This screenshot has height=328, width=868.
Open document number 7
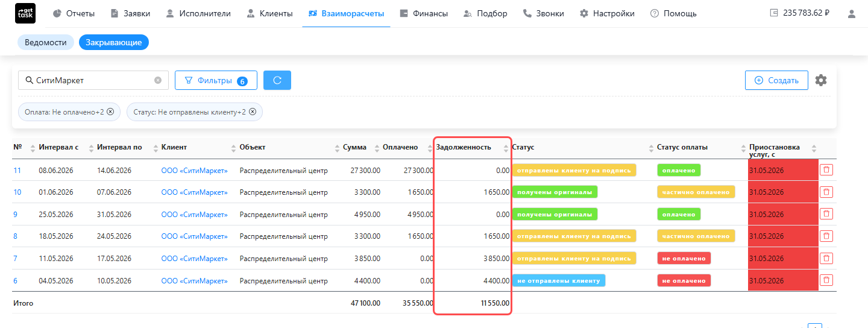click(x=15, y=259)
